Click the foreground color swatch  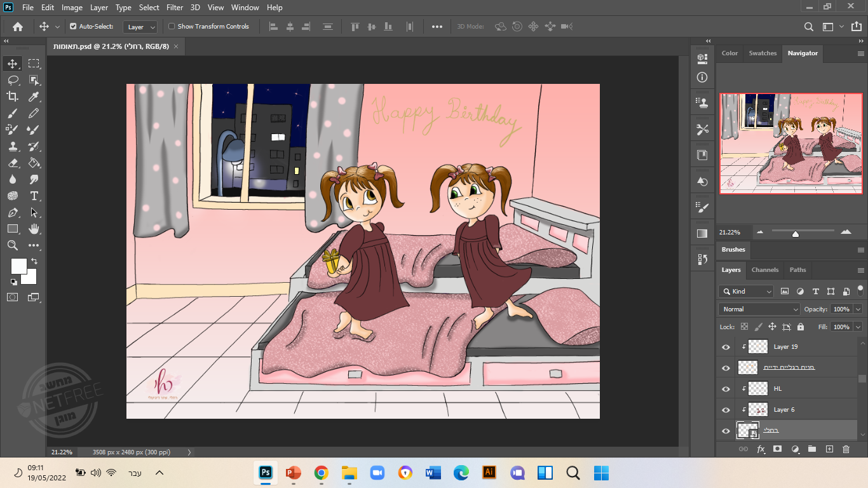(18, 266)
